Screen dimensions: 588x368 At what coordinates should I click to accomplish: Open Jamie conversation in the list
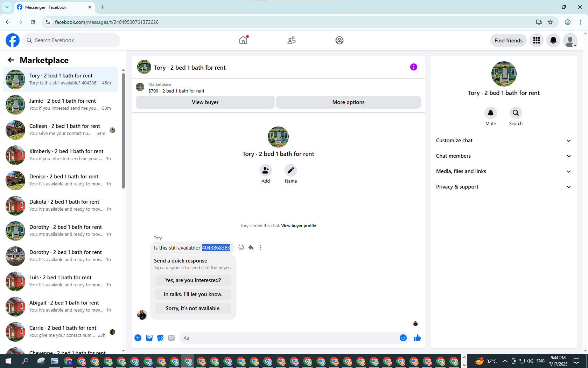tap(61, 105)
